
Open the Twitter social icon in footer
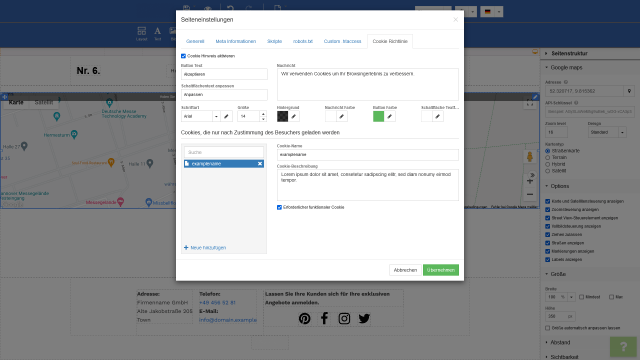pos(364,318)
